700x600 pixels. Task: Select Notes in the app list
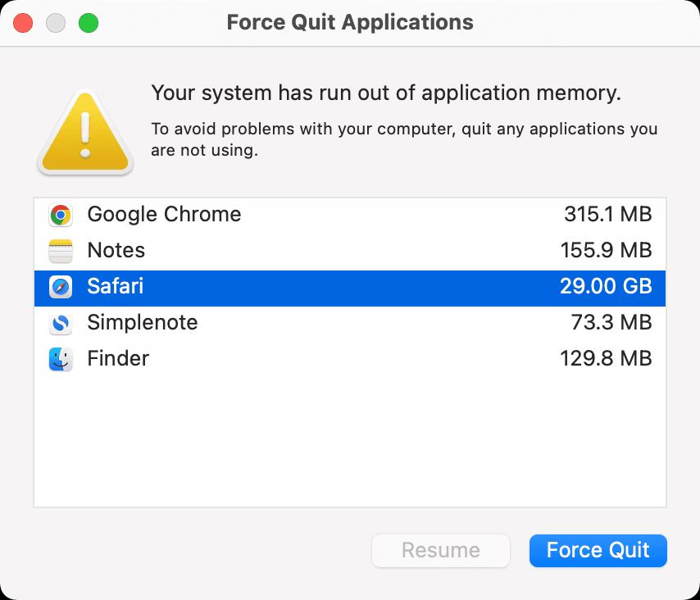(x=116, y=251)
